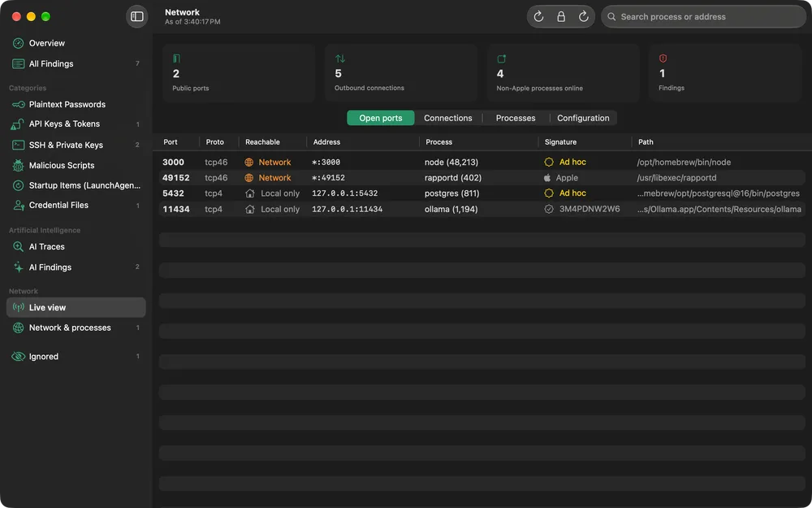Switch to the Processes tab
This screenshot has width=812, height=508.
point(516,118)
